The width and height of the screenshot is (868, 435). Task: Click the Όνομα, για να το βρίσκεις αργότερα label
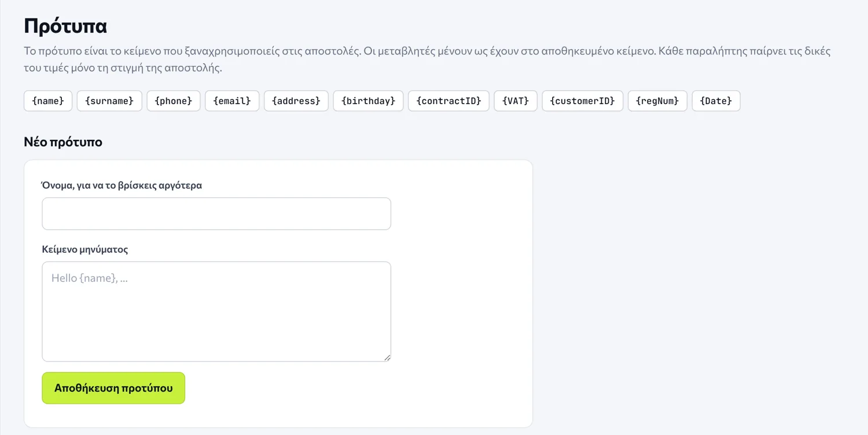point(122,185)
